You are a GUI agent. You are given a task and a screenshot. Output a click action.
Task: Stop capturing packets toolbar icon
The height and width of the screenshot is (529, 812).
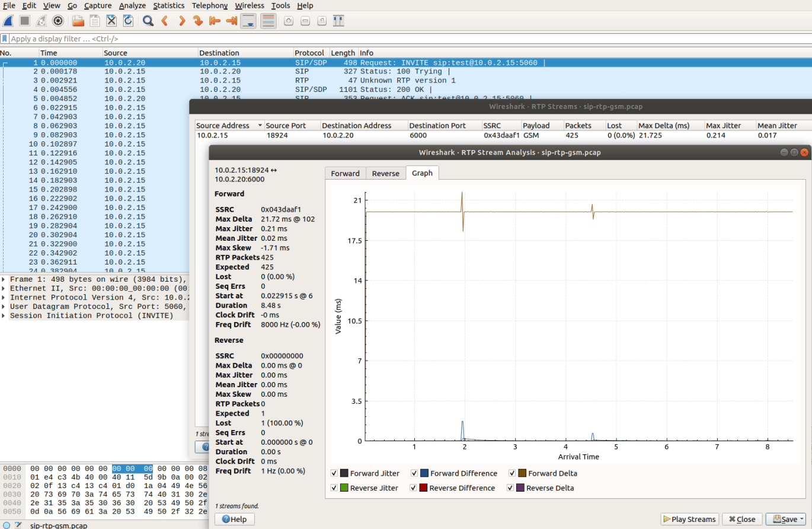[x=25, y=21]
